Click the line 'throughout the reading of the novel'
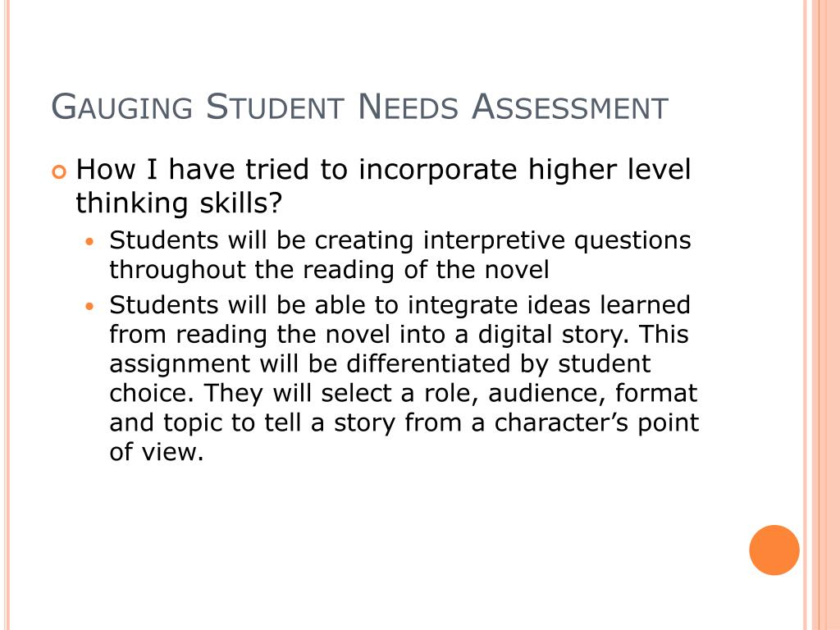The height and width of the screenshot is (630, 840). (330, 269)
